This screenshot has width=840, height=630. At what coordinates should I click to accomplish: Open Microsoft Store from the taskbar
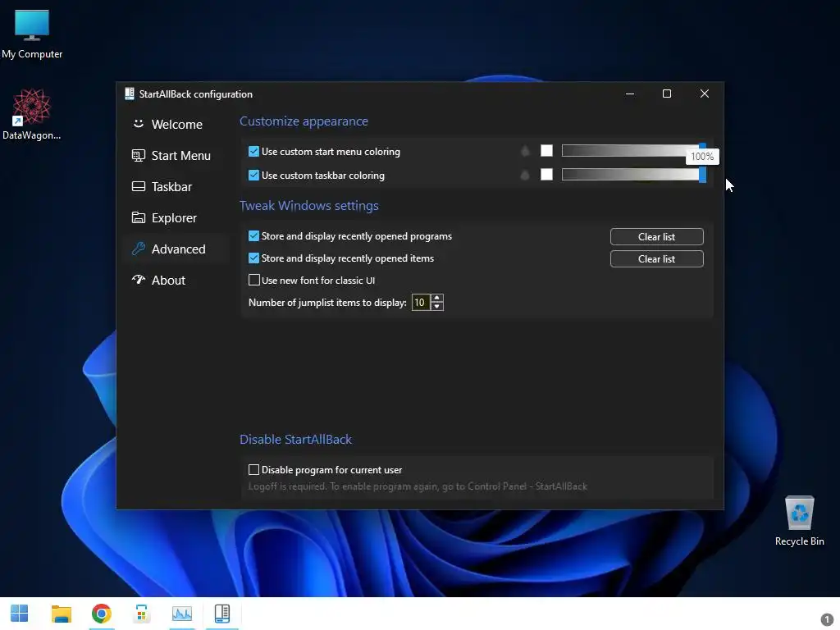pyautogui.click(x=141, y=614)
